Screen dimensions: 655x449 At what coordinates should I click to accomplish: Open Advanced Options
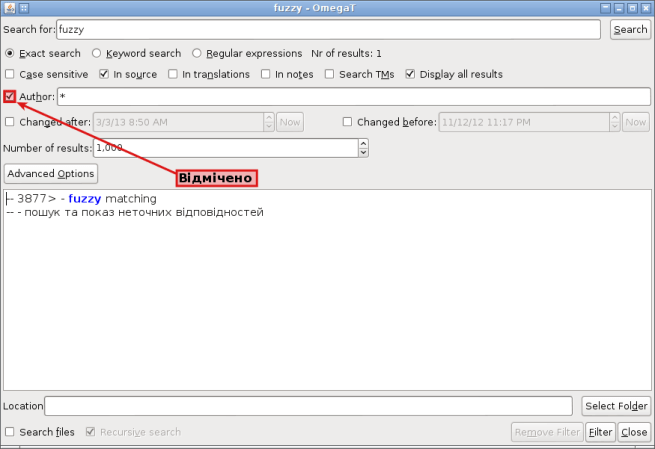[x=50, y=173]
